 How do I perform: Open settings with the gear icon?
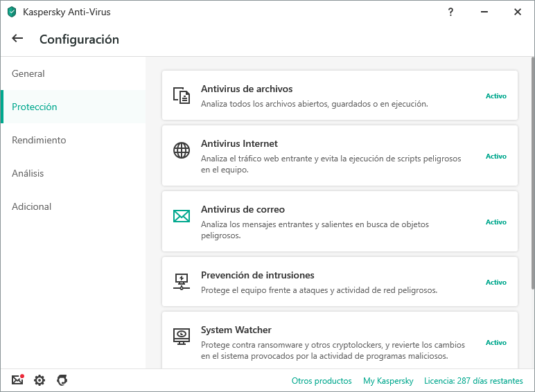coord(40,380)
